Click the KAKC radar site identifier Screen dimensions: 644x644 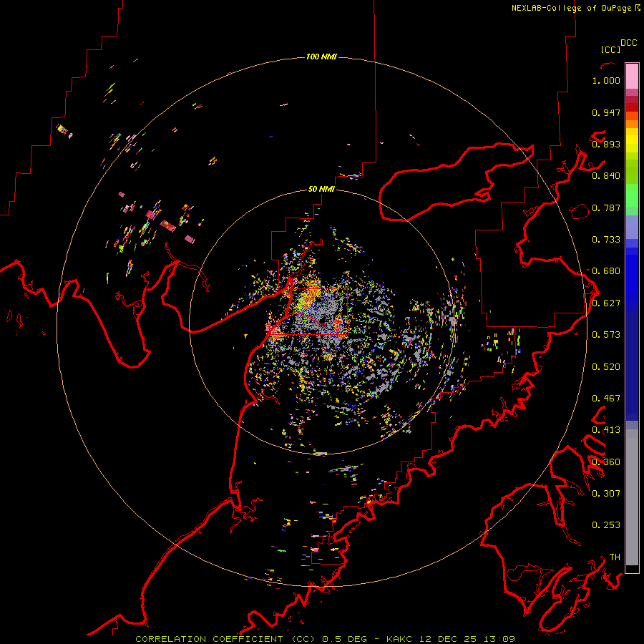[399, 639]
